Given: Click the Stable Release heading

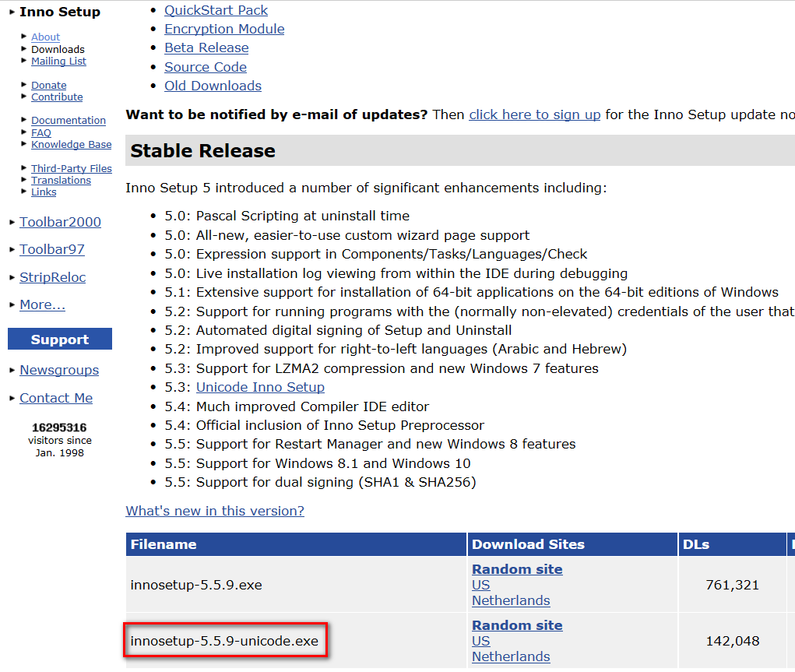Looking at the screenshot, I should [x=202, y=150].
